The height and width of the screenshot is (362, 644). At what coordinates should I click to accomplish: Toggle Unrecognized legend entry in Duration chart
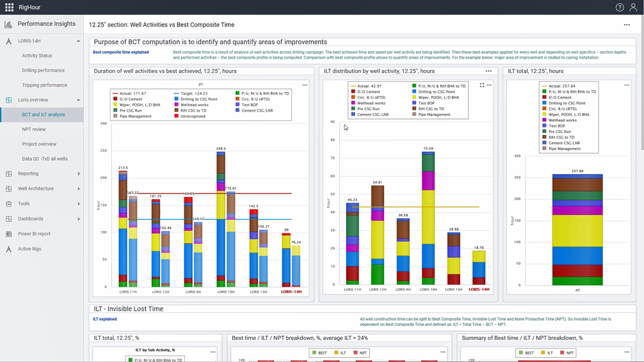coord(190,116)
